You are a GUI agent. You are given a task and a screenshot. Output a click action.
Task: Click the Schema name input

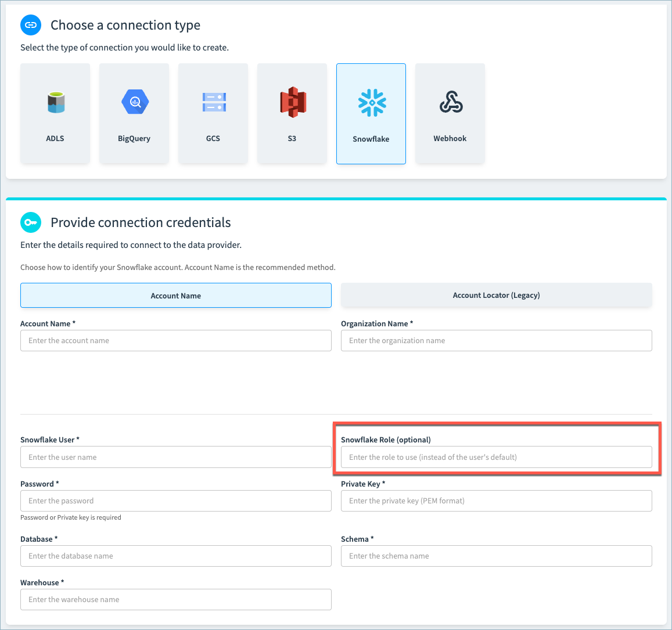pyautogui.click(x=496, y=556)
